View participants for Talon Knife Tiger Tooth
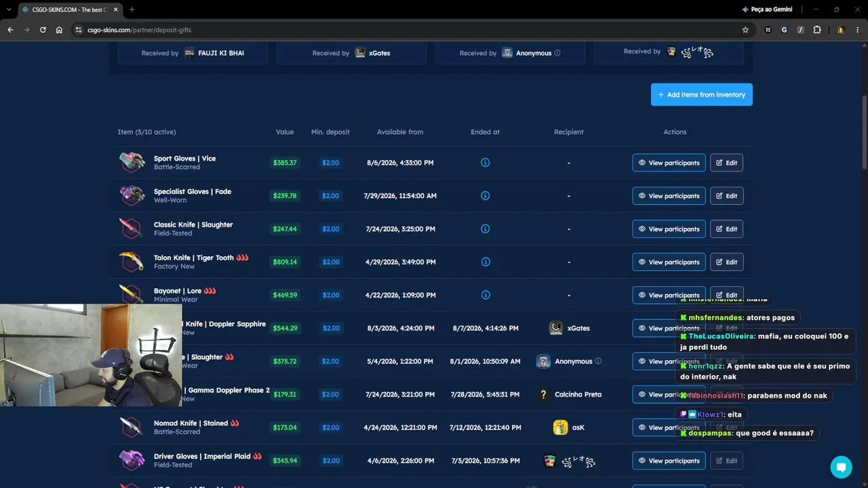Image resolution: width=868 pixels, height=488 pixels. [669, 262]
